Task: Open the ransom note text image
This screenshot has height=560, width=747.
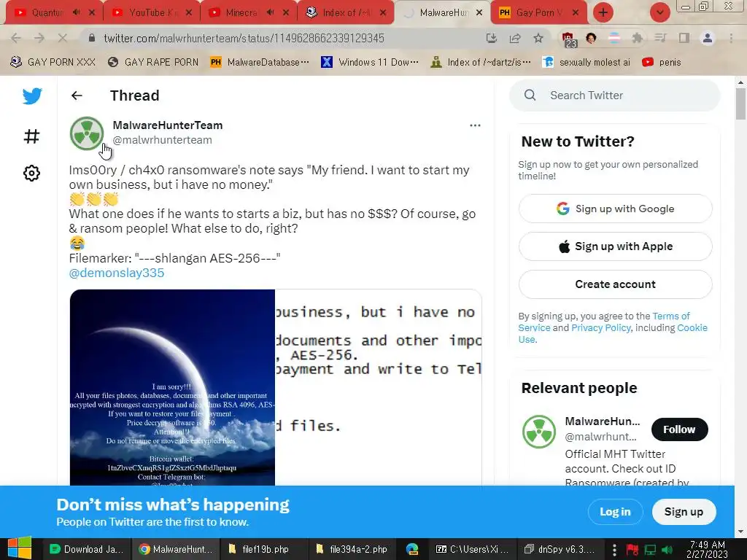Action: (x=379, y=387)
